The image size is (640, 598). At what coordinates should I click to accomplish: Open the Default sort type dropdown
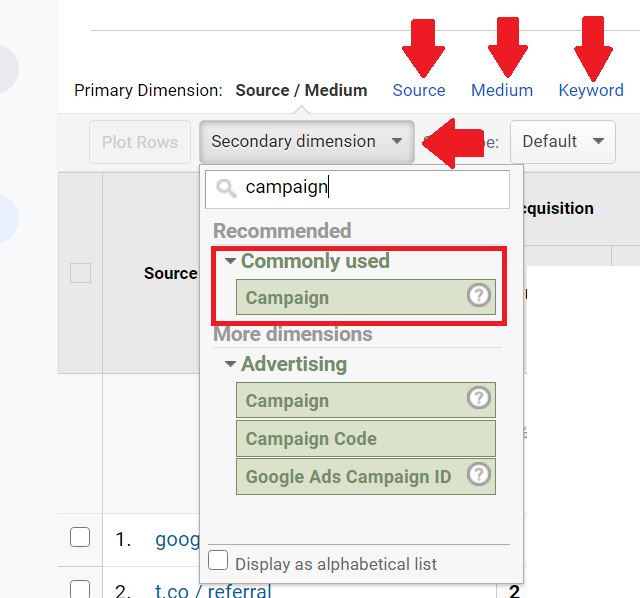point(562,142)
